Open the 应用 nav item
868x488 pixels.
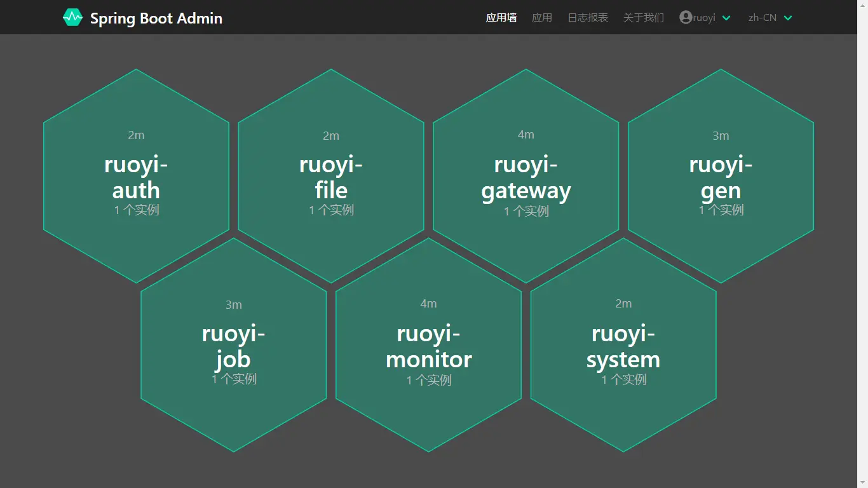click(542, 18)
